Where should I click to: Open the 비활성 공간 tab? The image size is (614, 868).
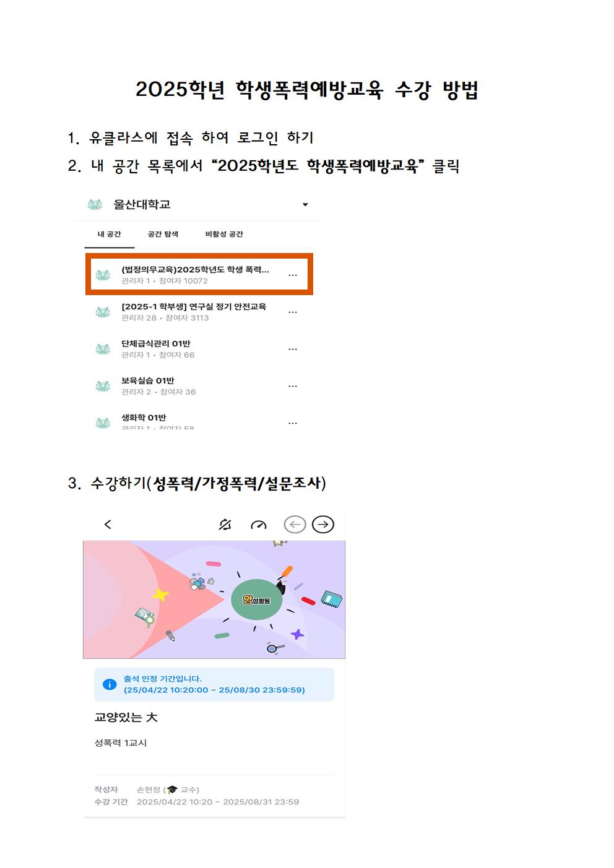[224, 234]
